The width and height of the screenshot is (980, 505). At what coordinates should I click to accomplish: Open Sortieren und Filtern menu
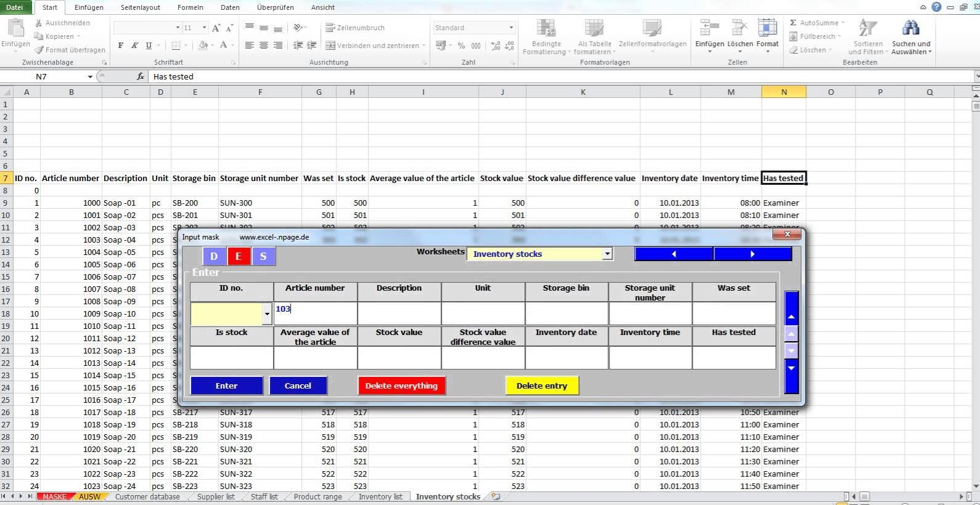coord(867,37)
